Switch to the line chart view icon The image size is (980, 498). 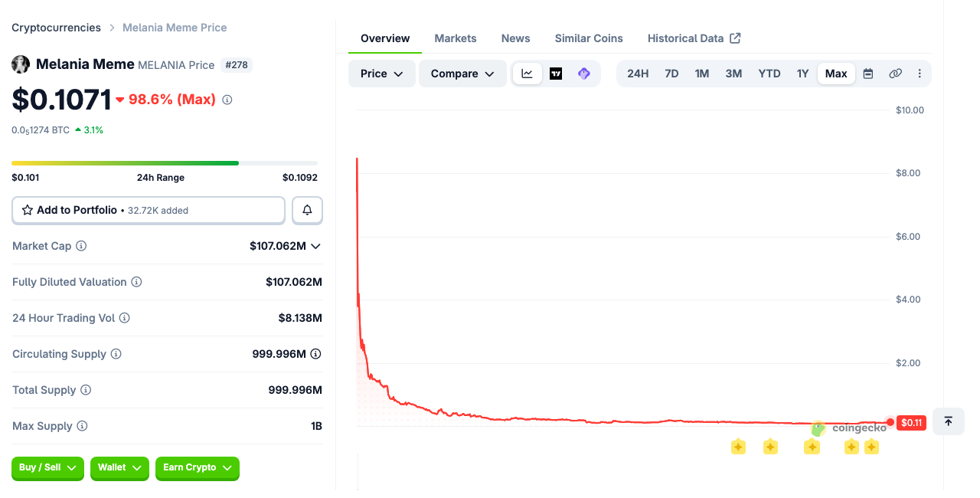pyautogui.click(x=528, y=74)
